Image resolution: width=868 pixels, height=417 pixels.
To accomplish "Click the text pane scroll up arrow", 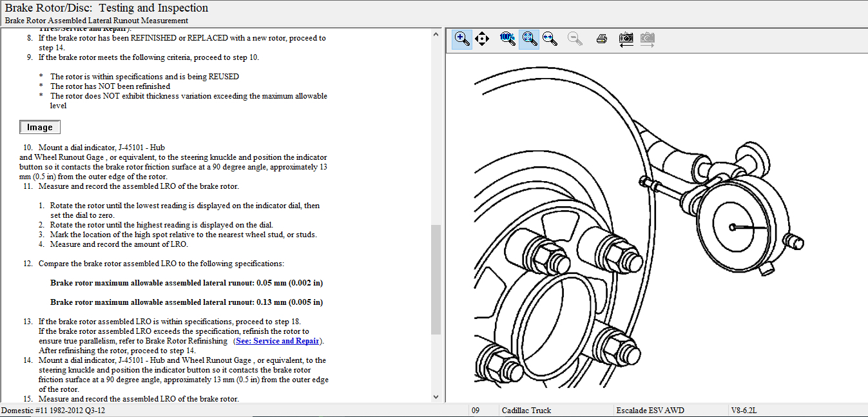I will pyautogui.click(x=436, y=34).
